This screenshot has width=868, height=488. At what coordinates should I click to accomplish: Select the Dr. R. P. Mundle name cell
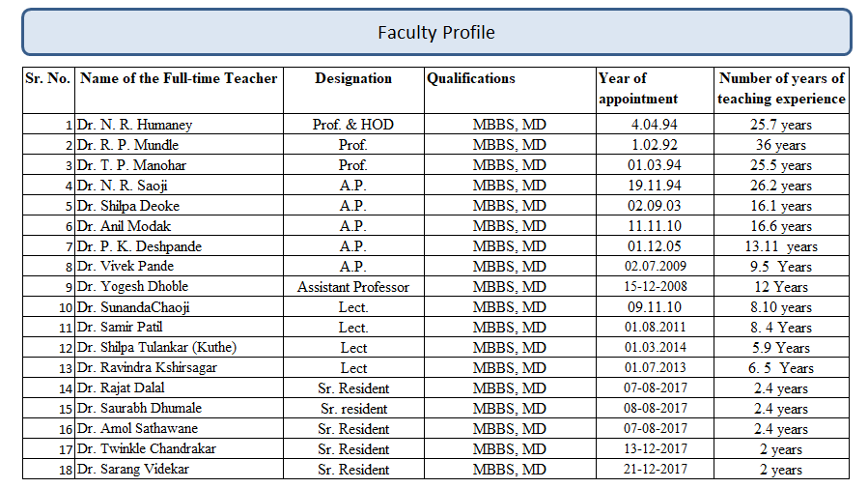(179, 145)
